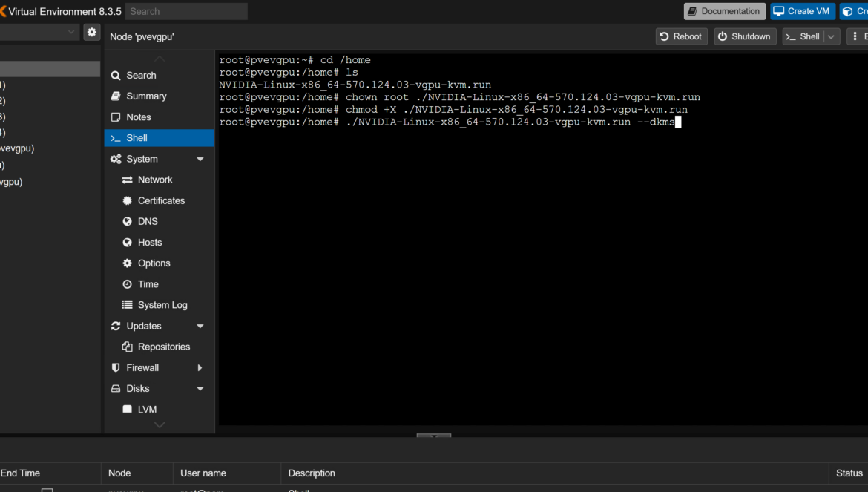
Task: Click the Options gear icon
Action: coord(128,263)
